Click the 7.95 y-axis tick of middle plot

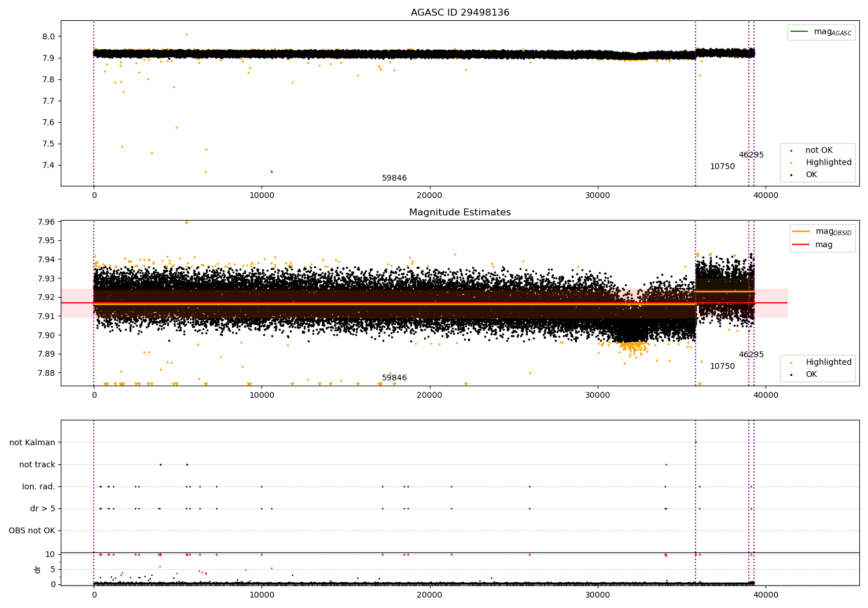pos(47,240)
